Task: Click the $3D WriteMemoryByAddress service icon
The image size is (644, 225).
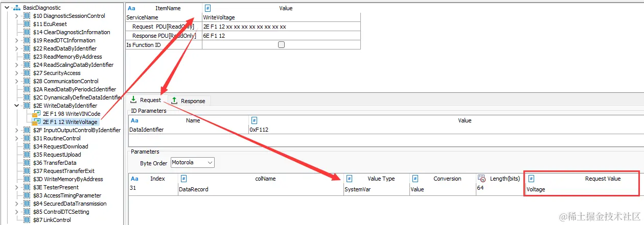Action: click(x=27, y=179)
